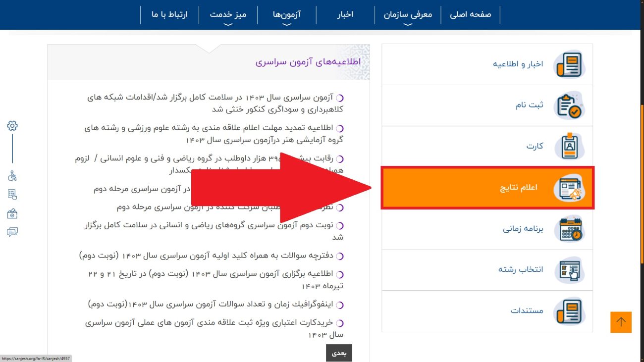644x362 pixels.
Task: Click the اخبار و اطلاعیه newspaper icon
Action: click(x=569, y=64)
